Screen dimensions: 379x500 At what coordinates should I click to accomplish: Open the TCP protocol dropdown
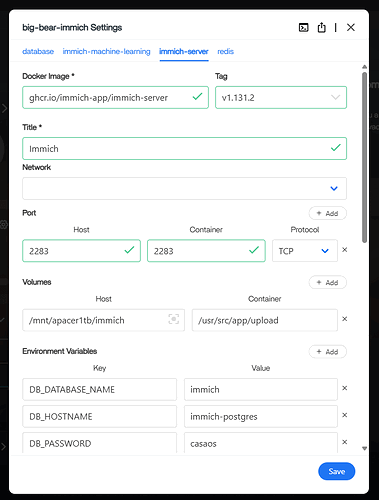coord(305,251)
